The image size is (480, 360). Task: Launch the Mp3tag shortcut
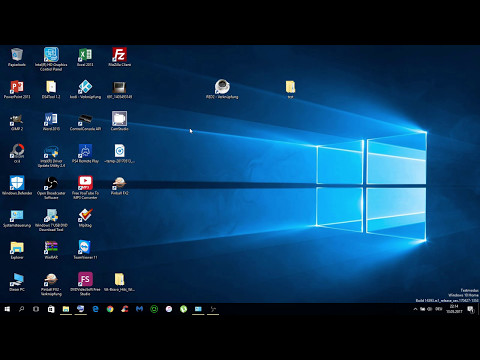[x=85, y=218]
